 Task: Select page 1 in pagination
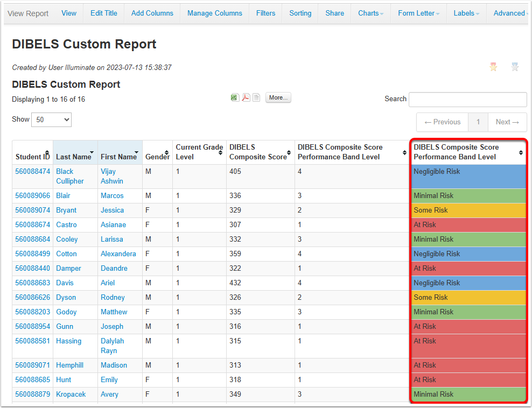pyautogui.click(x=478, y=122)
